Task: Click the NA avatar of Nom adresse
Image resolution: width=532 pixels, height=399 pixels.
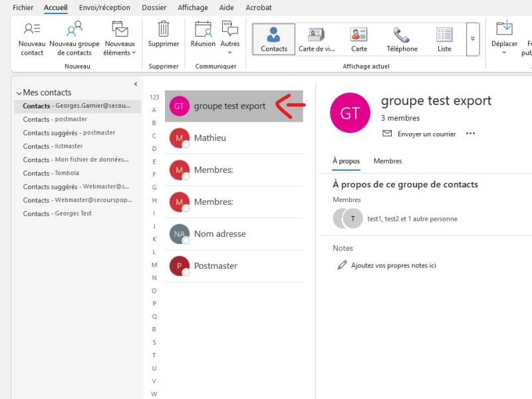Action: 179,234
